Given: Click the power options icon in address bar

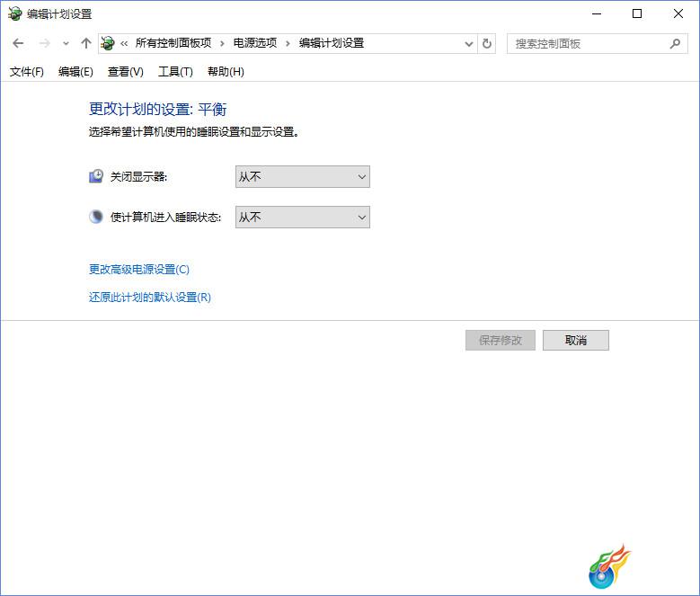Looking at the screenshot, I should click(108, 43).
